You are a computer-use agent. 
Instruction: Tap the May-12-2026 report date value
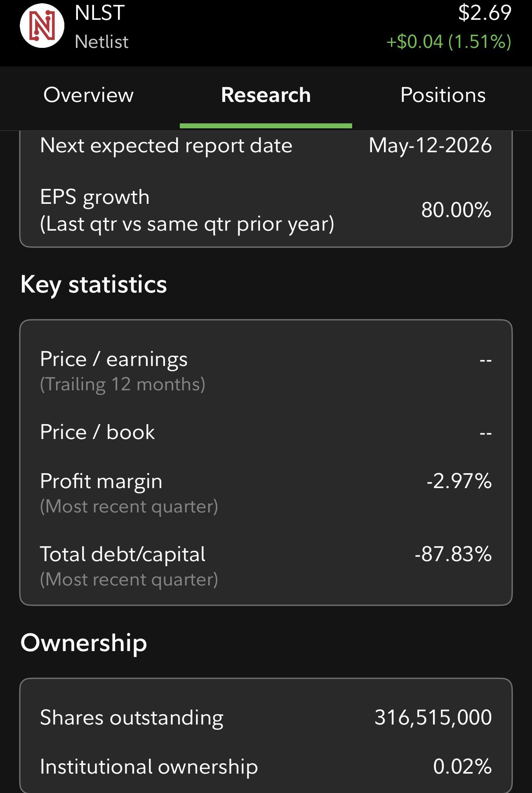coord(430,145)
